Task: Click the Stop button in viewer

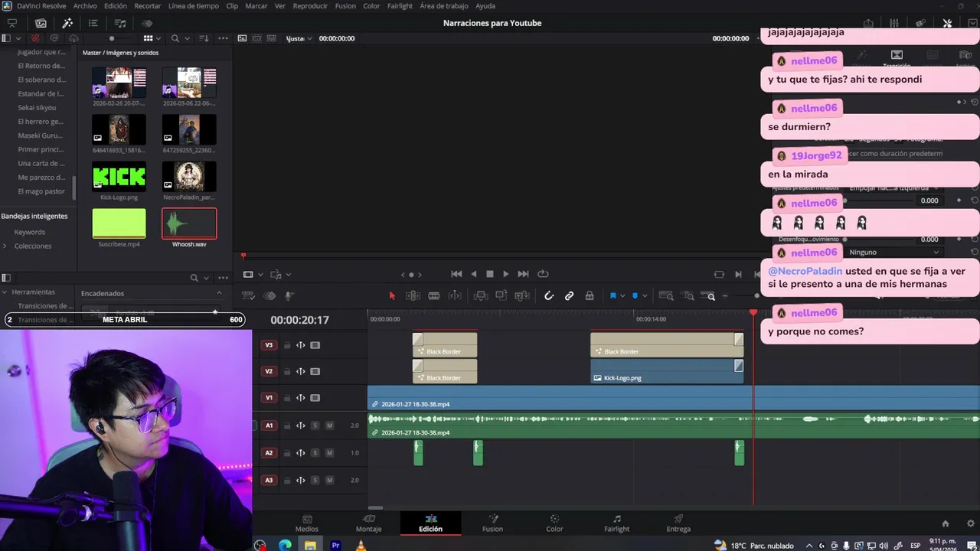Action: [x=490, y=274]
